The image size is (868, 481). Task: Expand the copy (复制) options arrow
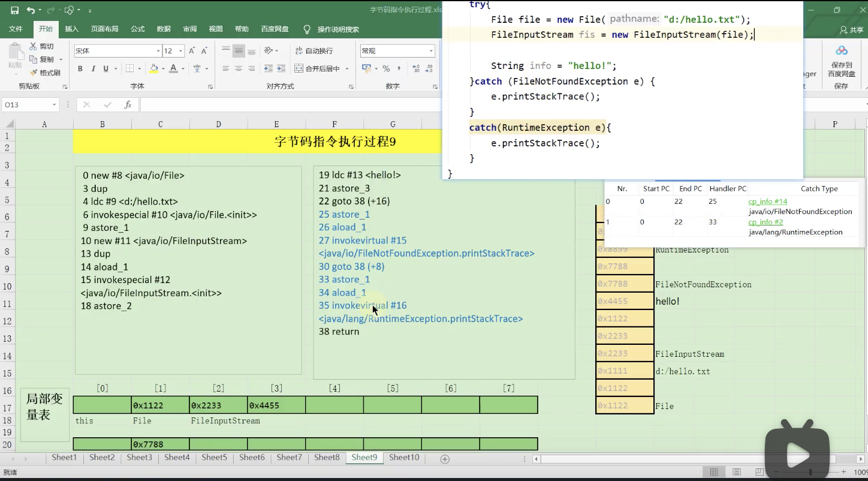coord(61,60)
